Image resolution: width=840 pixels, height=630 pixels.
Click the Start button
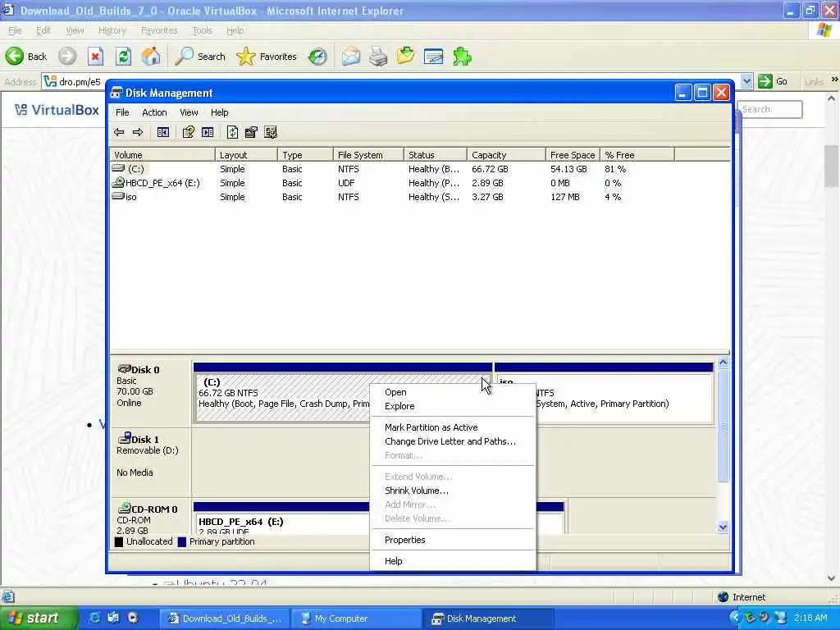tap(39, 618)
